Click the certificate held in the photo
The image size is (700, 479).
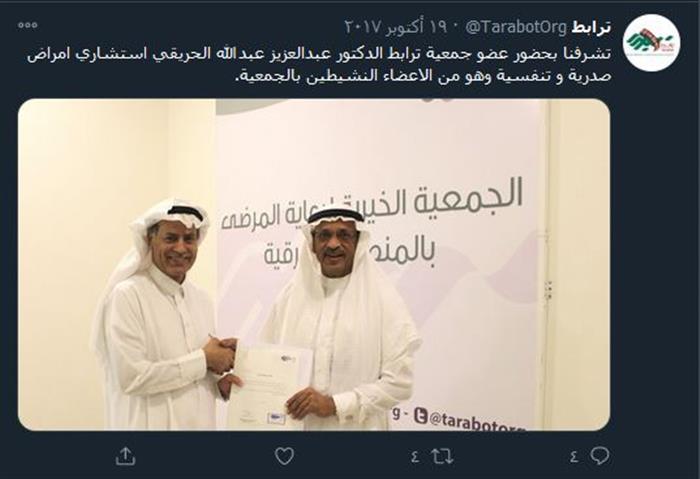click(x=270, y=385)
